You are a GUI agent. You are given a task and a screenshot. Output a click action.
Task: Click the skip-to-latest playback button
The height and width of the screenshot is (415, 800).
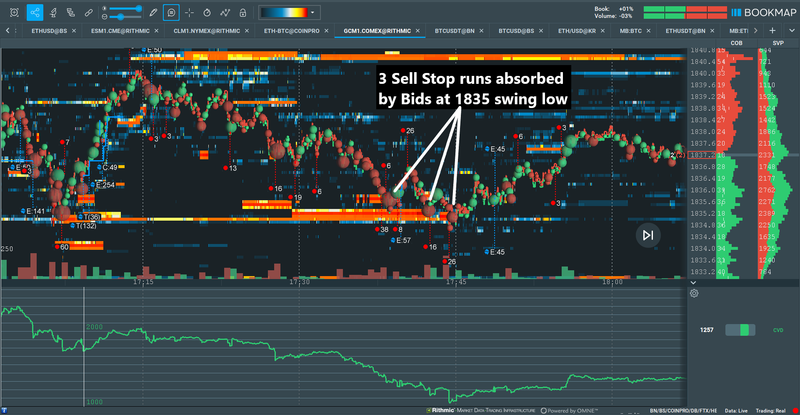coord(648,235)
